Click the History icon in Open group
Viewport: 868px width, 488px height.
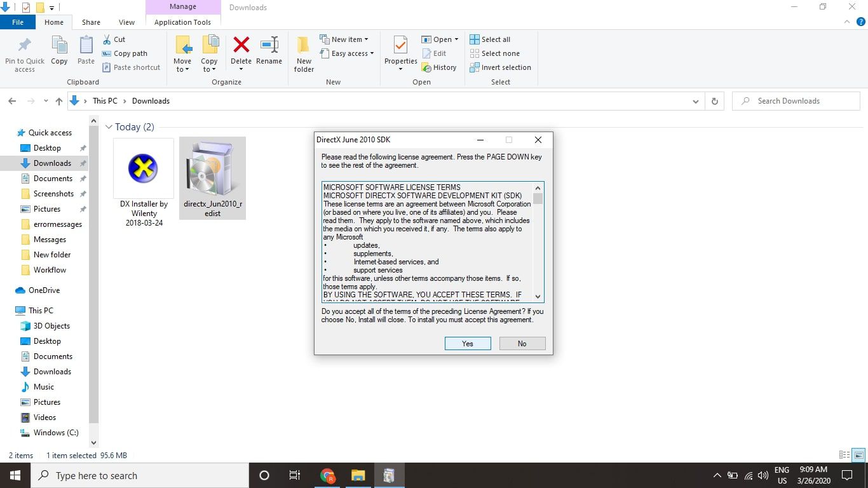438,67
